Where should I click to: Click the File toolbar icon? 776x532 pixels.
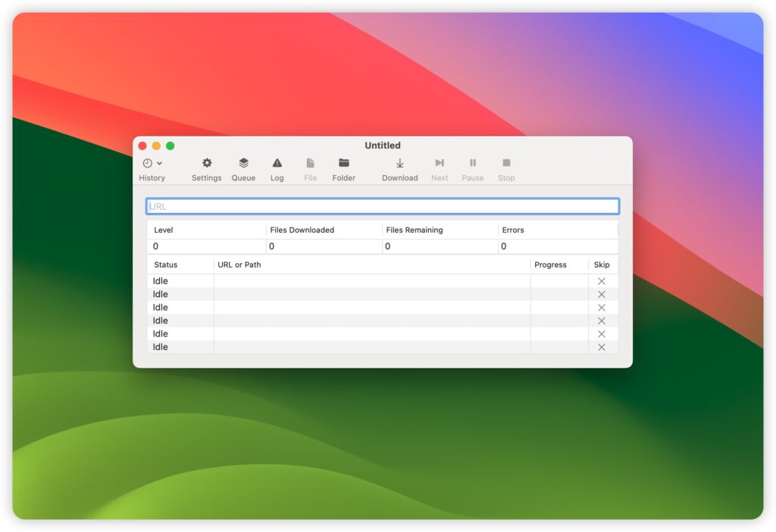310,168
